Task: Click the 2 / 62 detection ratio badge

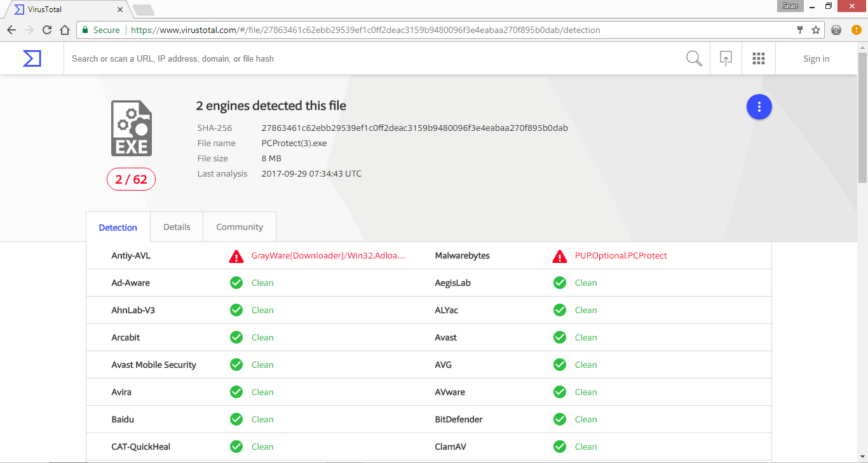Action: tap(131, 180)
